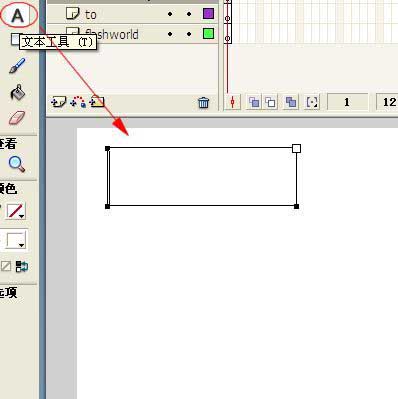Click purple outline swatch of 'to' layer
Image resolution: width=398 pixels, height=399 pixels.
tap(208, 14)
